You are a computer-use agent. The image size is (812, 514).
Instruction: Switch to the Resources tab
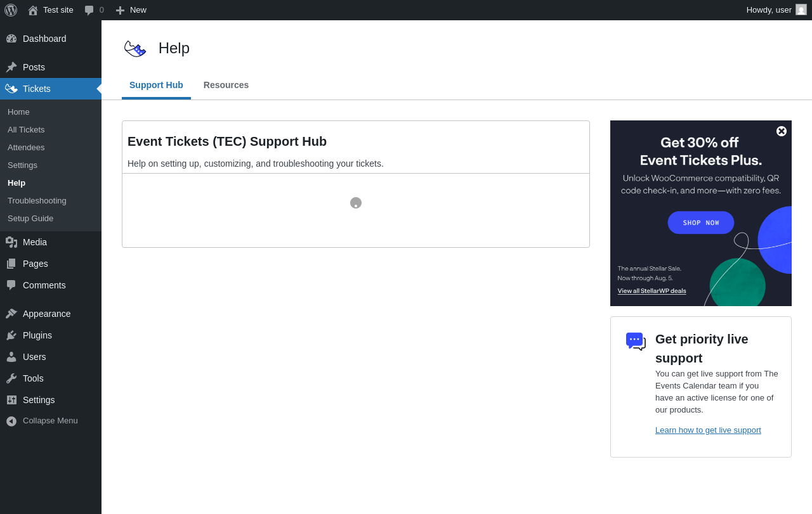[x=226, y=85]
